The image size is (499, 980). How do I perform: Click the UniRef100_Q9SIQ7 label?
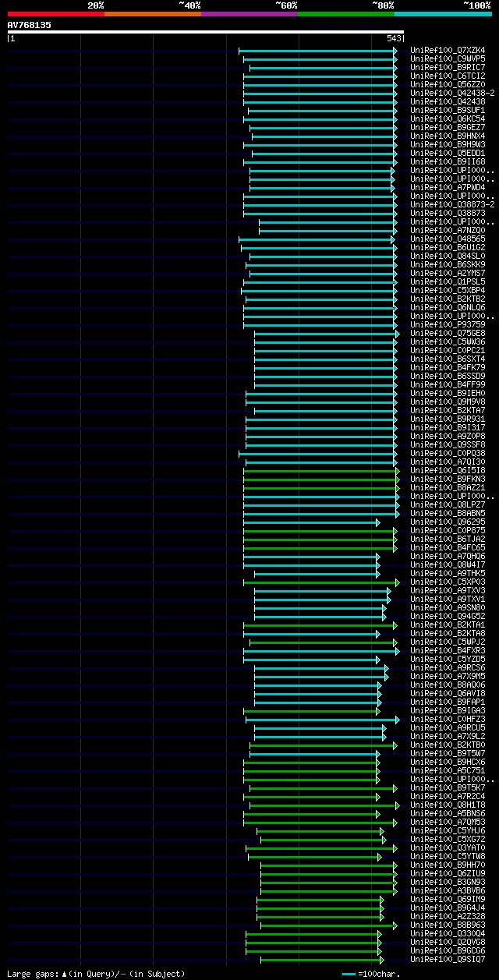[x=448, y=959]
